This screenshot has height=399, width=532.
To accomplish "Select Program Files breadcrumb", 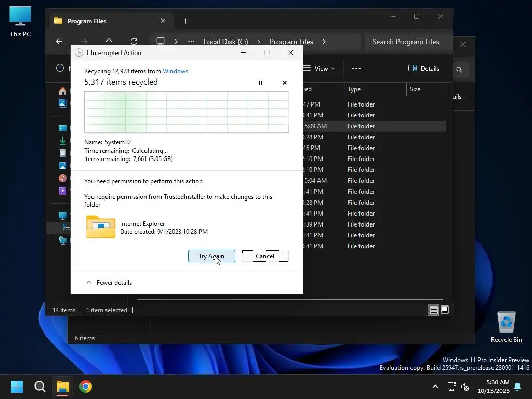I will point(291,42).
